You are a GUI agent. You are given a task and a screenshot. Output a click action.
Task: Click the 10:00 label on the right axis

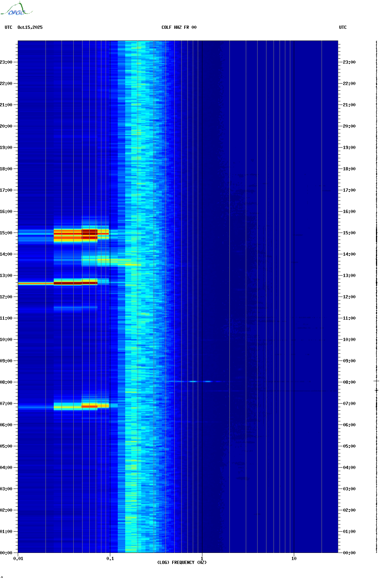349,340
